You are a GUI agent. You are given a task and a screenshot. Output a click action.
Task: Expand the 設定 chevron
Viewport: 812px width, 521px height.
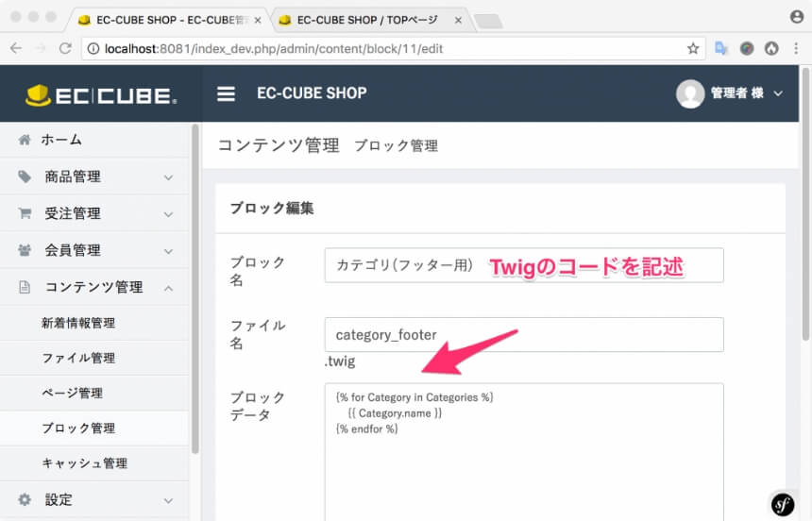click(168, 501)
